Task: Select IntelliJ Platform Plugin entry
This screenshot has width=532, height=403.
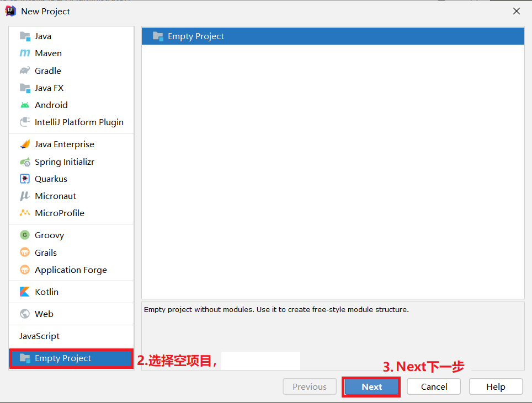Action: 71,122
